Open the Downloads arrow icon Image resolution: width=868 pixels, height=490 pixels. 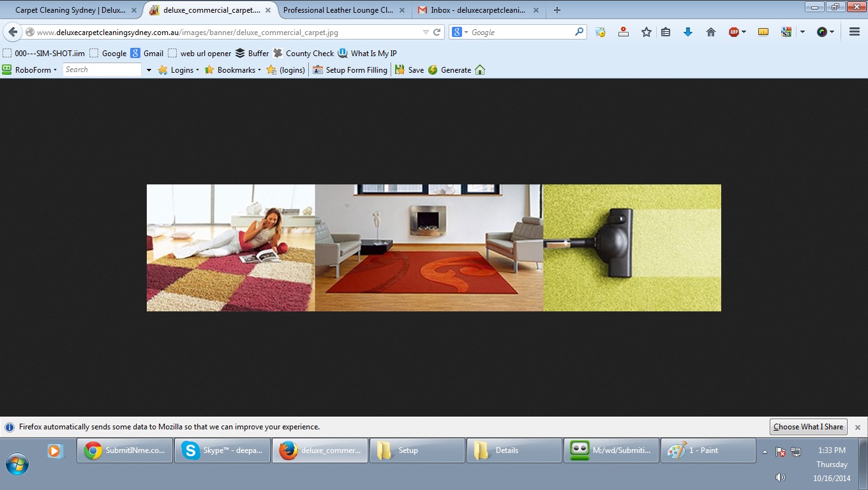click(x=687, y=32)
